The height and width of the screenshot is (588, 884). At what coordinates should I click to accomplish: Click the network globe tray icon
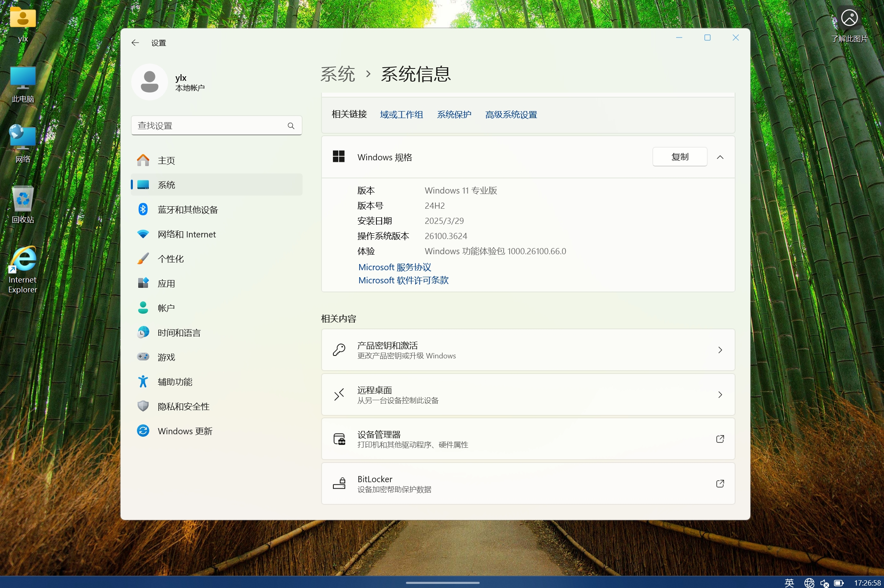tap(809, 583)
